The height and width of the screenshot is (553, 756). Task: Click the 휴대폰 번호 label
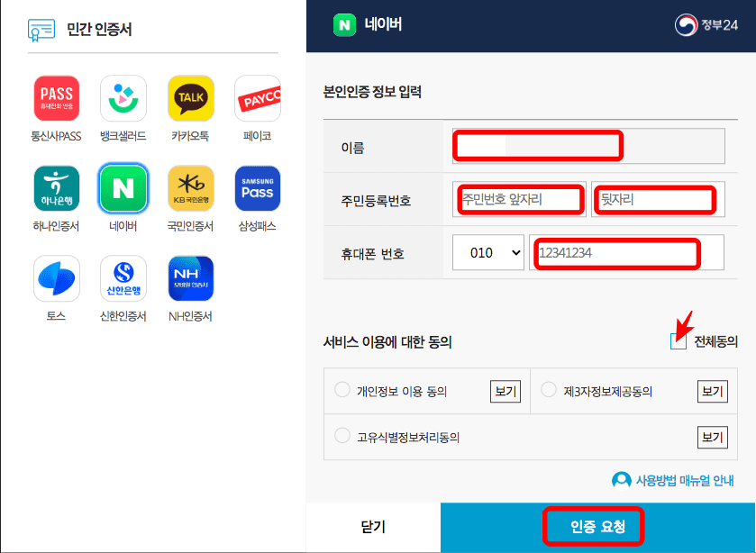372,254
